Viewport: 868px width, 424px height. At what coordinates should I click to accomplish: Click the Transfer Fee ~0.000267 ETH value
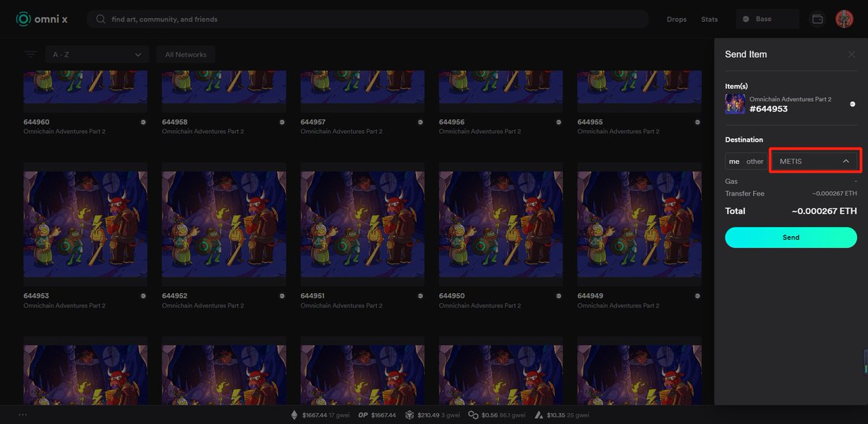pos(834,194)
